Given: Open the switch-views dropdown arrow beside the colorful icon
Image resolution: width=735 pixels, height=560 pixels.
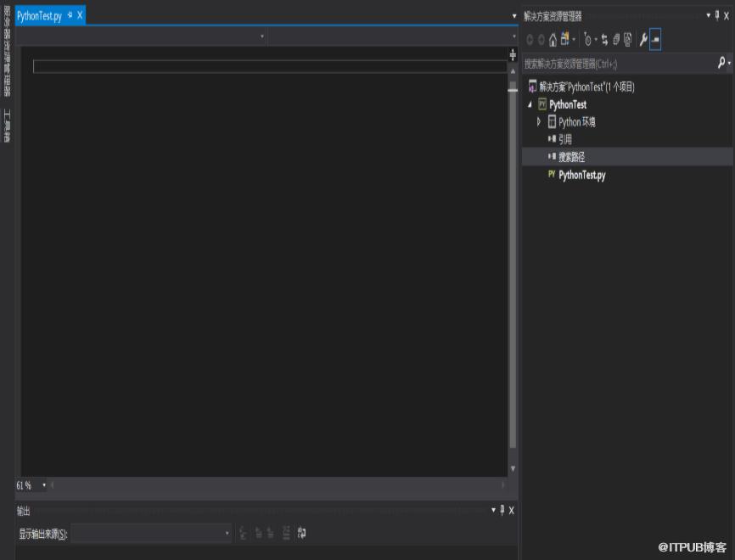Looking at the screenshot, I should click(574, 40).
